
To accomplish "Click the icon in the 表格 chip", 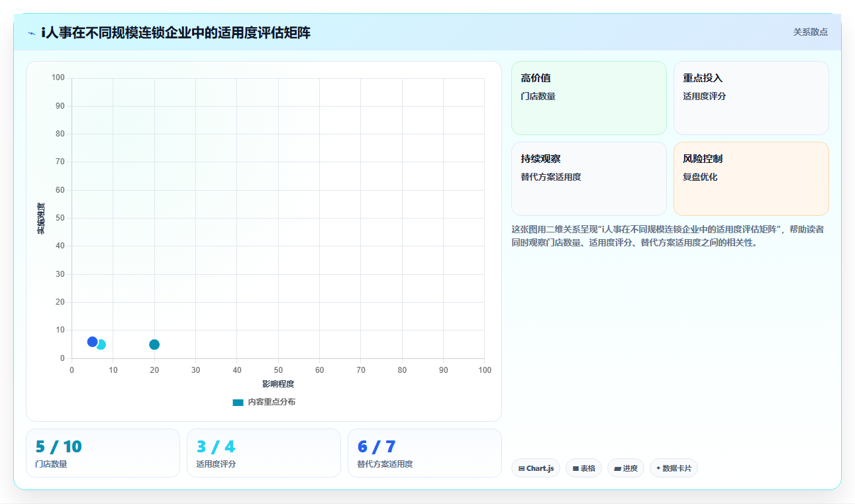I will tap(576, 468).
